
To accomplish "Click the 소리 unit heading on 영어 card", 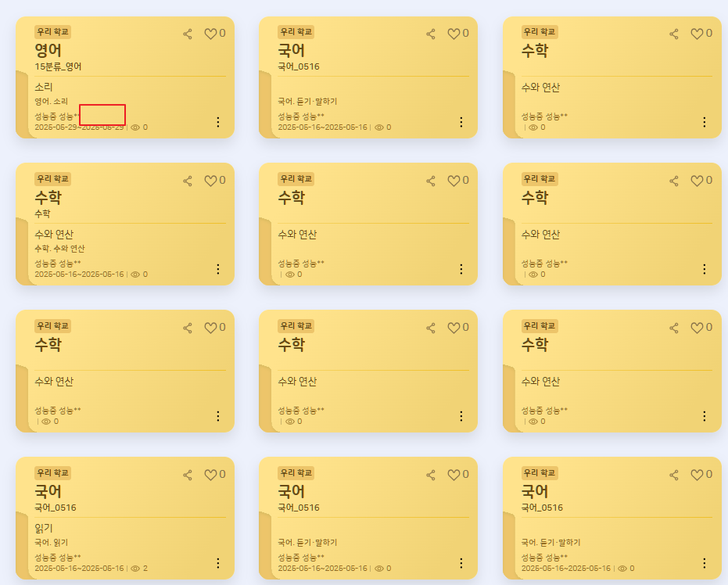I will point(44,87).
